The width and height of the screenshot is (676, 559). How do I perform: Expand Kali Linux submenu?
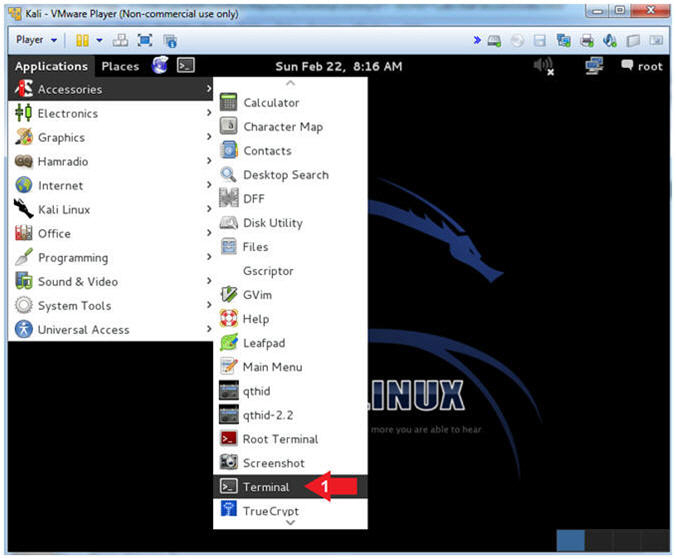[x=111, y=209]
